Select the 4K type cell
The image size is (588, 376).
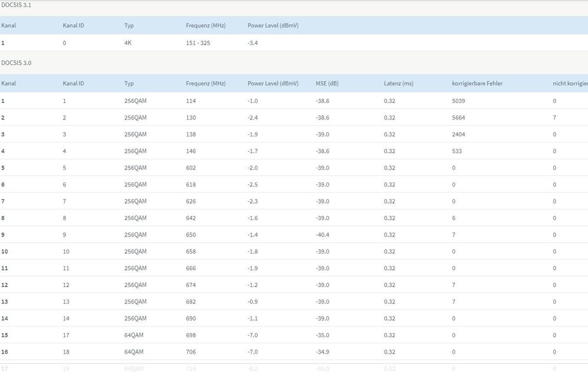click(x=128, y=43)
